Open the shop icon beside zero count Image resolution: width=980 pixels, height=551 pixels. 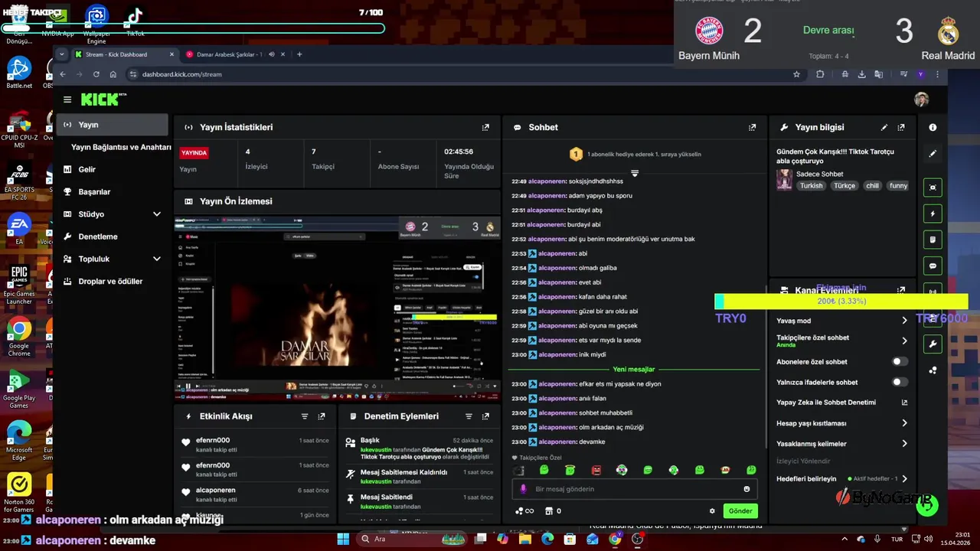[x=548, y=511]
